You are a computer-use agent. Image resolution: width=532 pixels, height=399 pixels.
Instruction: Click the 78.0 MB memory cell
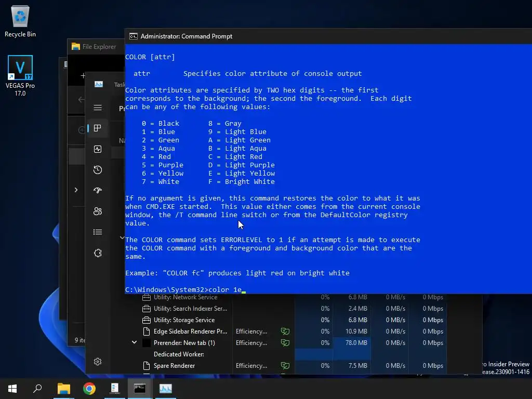[x=352, y=343]
